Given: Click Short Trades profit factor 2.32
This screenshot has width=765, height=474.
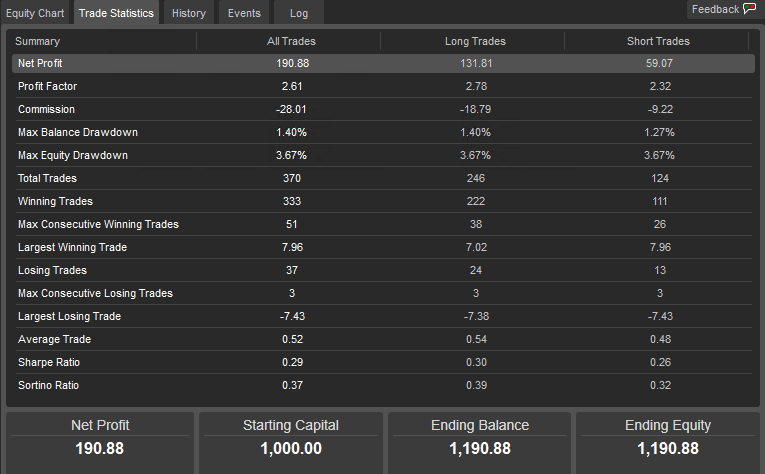Looking at the screenshot, I should (x=660, y=86).
